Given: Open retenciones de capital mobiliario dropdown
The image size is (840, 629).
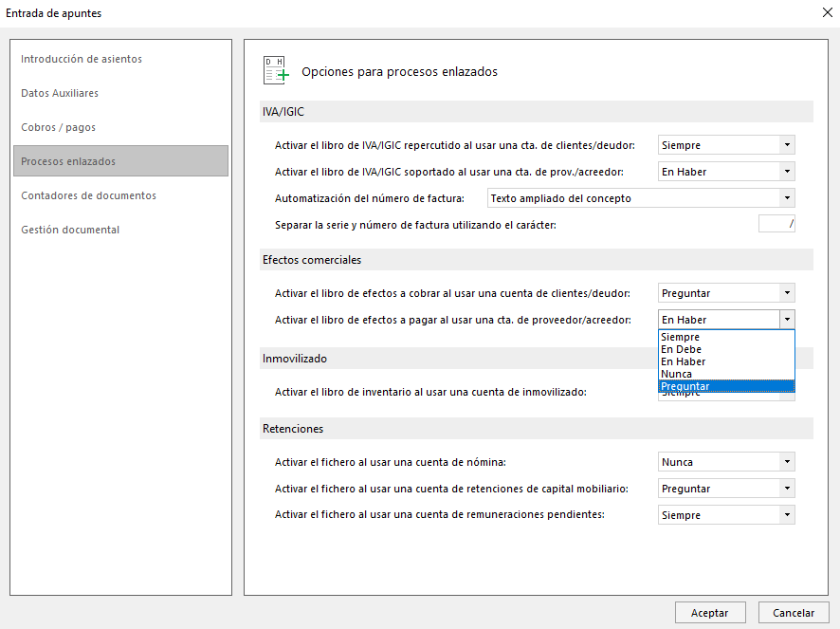Looking at the screenshot, I should 726,489.
